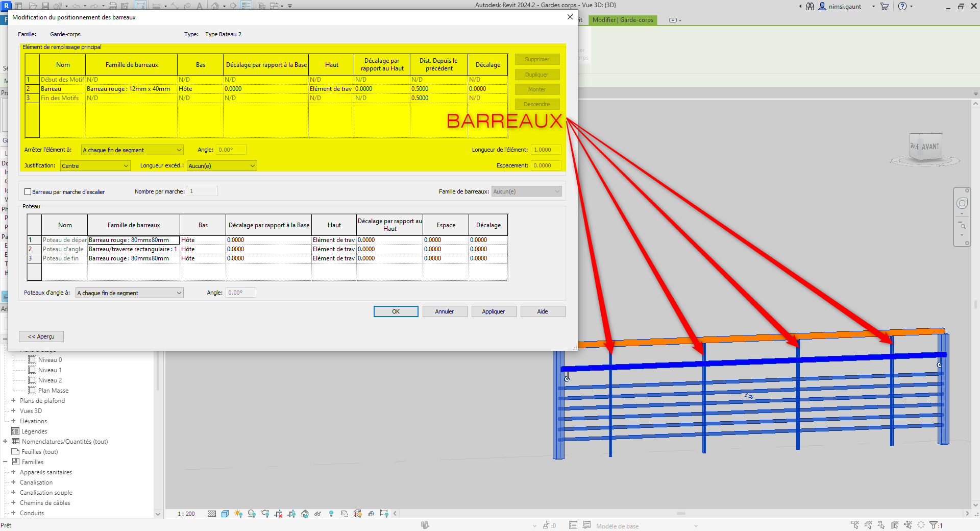Open the Poteaux d'angle à dropdown
Viewport: 980px width, 531px height.
click(x=129, y=293)
